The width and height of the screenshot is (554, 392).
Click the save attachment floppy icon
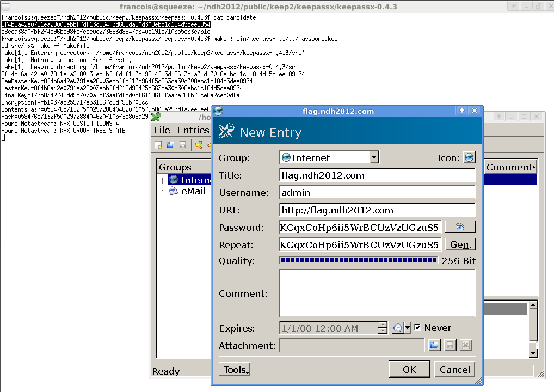tap(450, 345)
